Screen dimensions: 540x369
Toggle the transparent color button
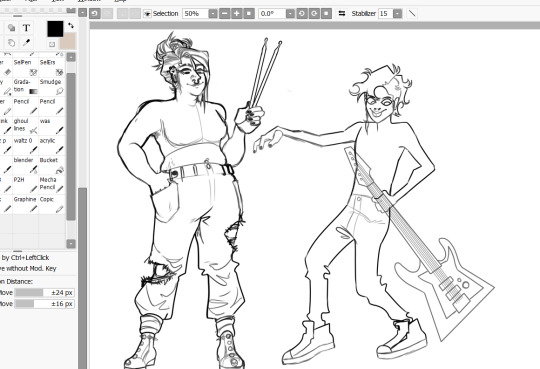[52, 44]
